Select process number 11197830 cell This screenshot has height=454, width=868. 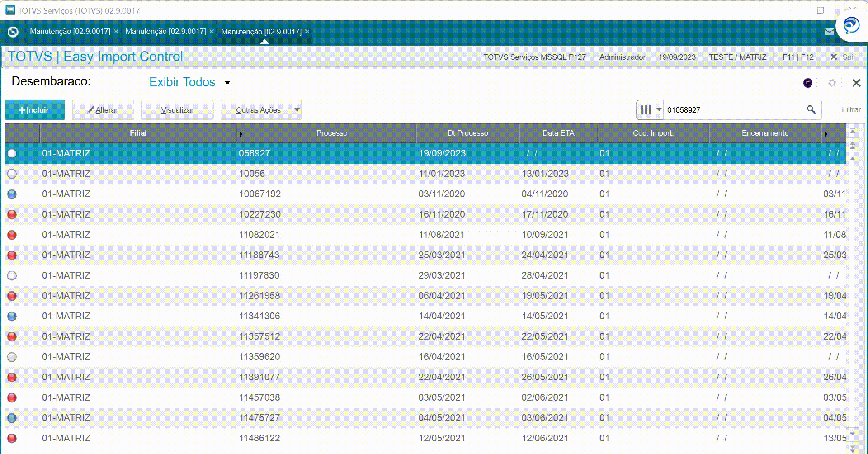coord(259,275)
